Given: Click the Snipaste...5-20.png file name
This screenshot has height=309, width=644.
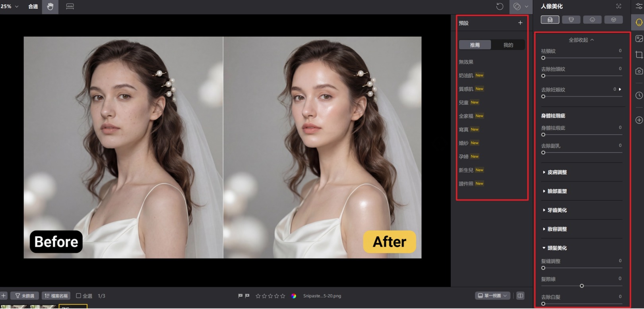Looking at the screenshot, I should coord(322,296).
